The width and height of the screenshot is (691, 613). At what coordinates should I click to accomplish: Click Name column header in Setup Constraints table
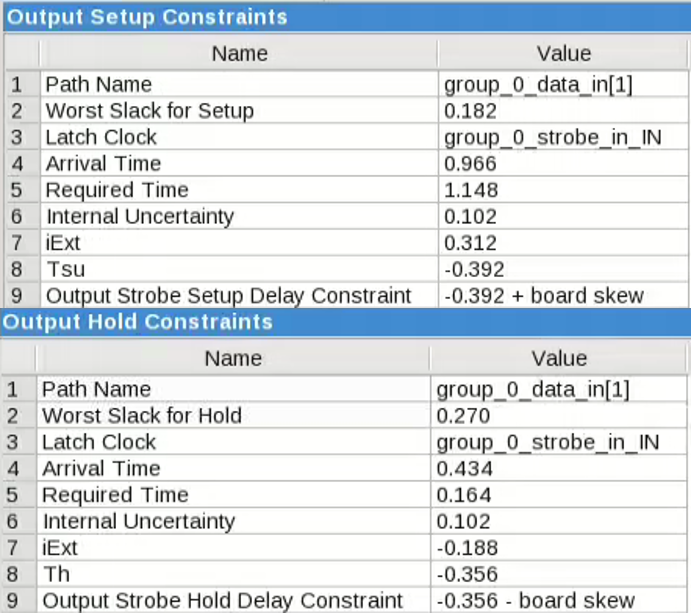coord(238,54)
